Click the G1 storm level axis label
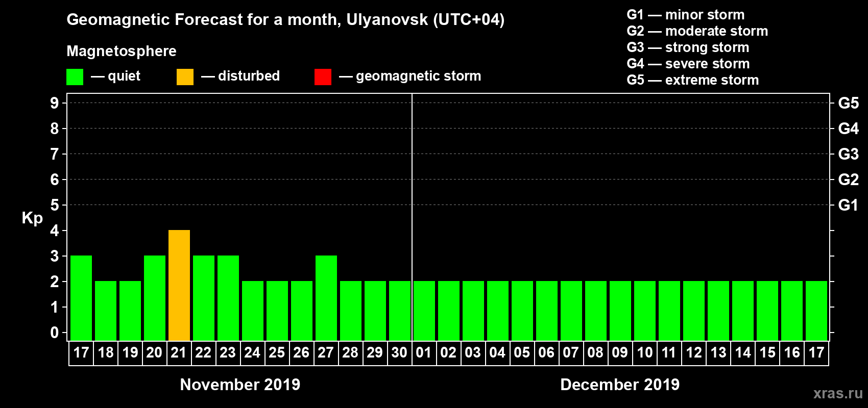868x408 pixels. [848, 205]
